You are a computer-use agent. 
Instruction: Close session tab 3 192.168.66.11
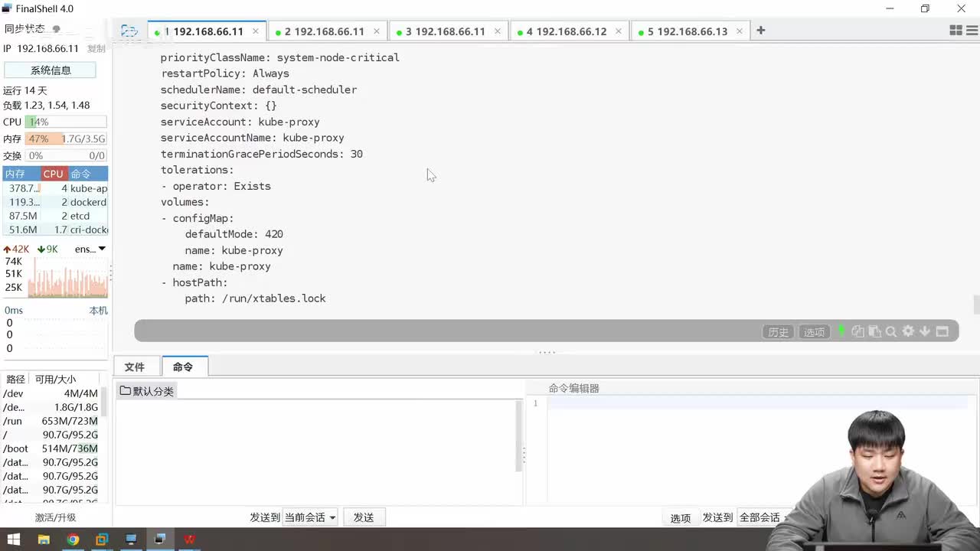pos(498,31)
